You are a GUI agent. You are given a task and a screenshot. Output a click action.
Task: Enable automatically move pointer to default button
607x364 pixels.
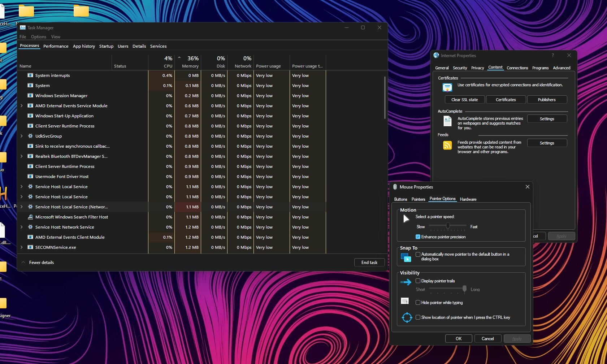[418, 254]
